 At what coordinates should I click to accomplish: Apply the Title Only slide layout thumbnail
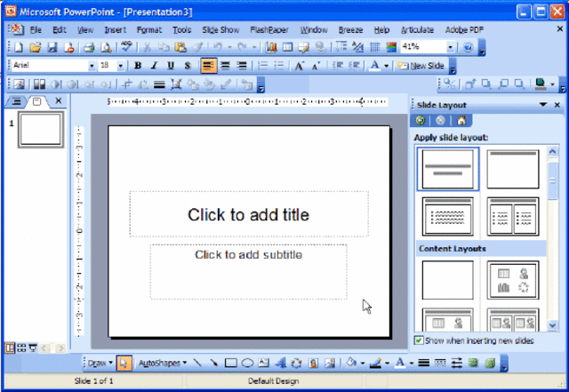513,169
